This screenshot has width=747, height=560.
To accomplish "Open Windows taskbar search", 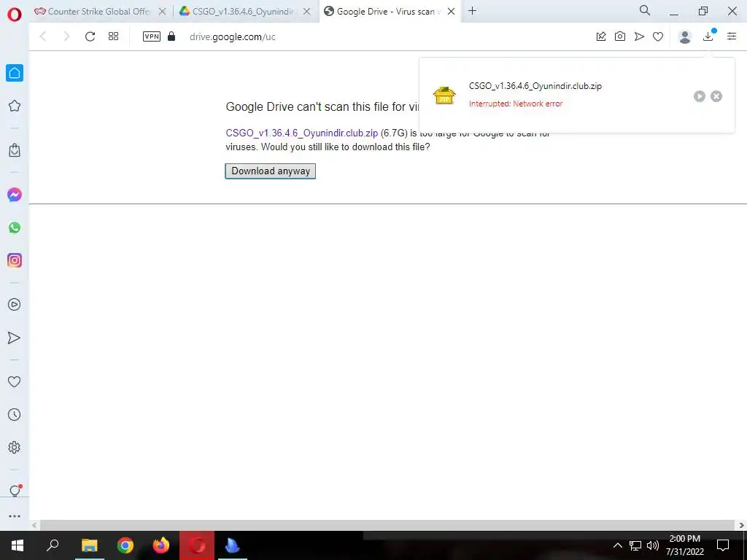I will (x=53, y=545).
